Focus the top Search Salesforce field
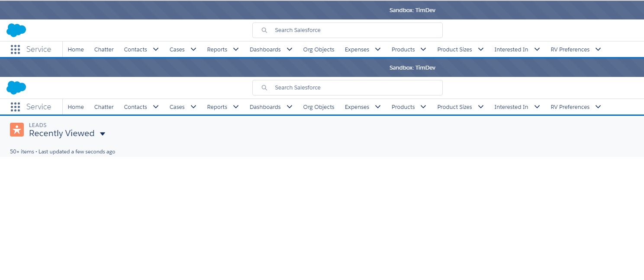 [348, 30]
